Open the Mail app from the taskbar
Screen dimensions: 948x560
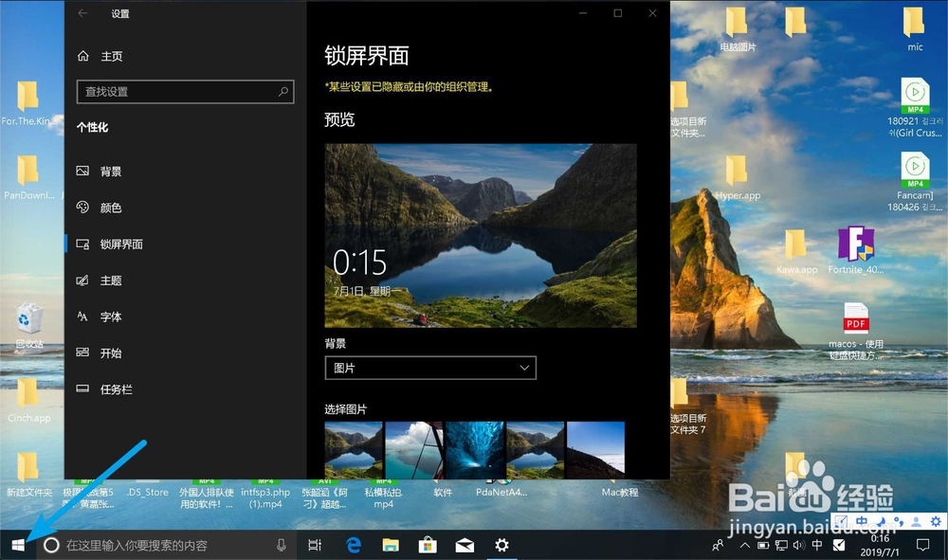[x=464, y=545]
